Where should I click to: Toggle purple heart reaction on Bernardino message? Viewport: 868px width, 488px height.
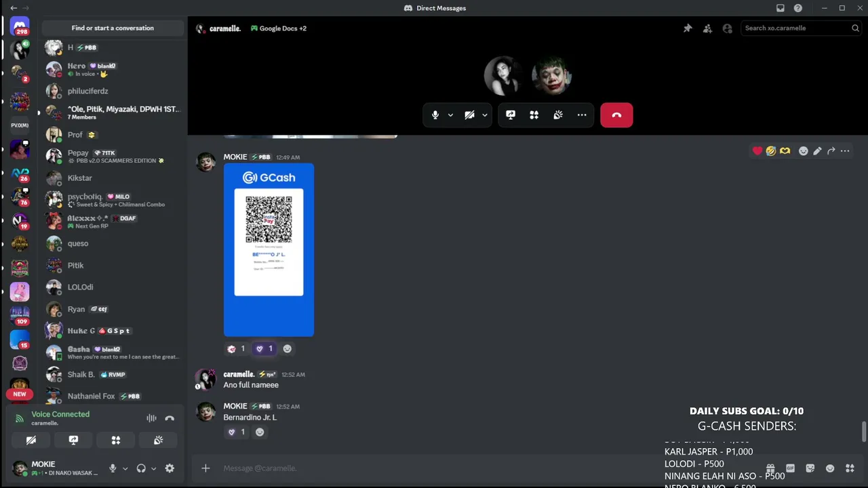(x=237, y=432)
